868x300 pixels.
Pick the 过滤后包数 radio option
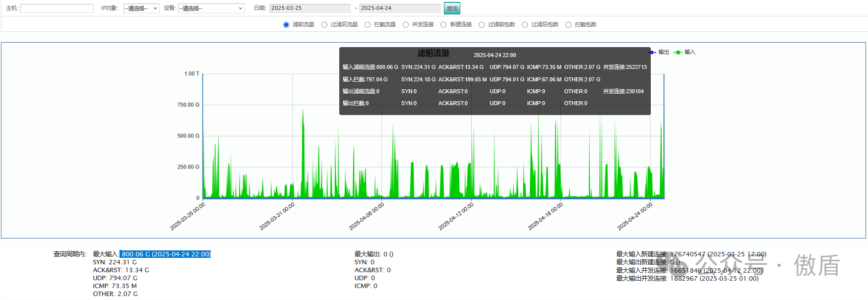pyautogui.click(x=525, y=25)
